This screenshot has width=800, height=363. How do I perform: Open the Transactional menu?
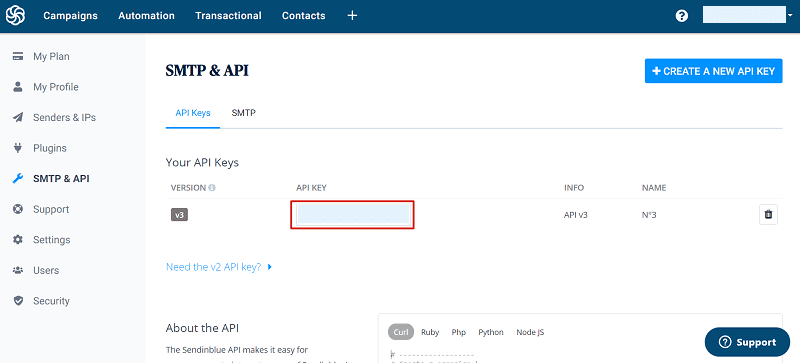click(228, 16)
